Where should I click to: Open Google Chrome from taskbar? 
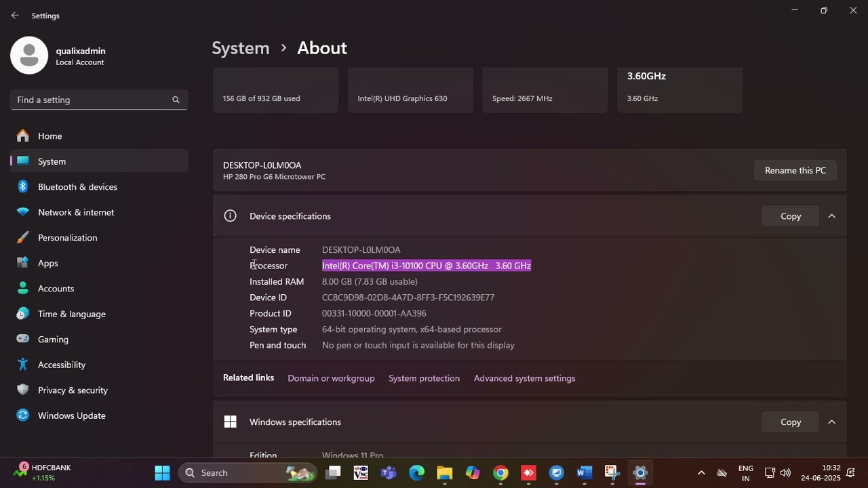point(500,473)
